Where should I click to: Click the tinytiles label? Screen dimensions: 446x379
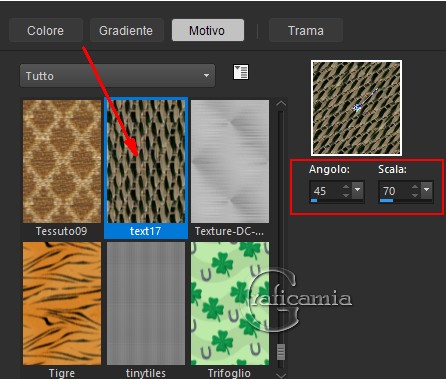[x=146, y=373]
